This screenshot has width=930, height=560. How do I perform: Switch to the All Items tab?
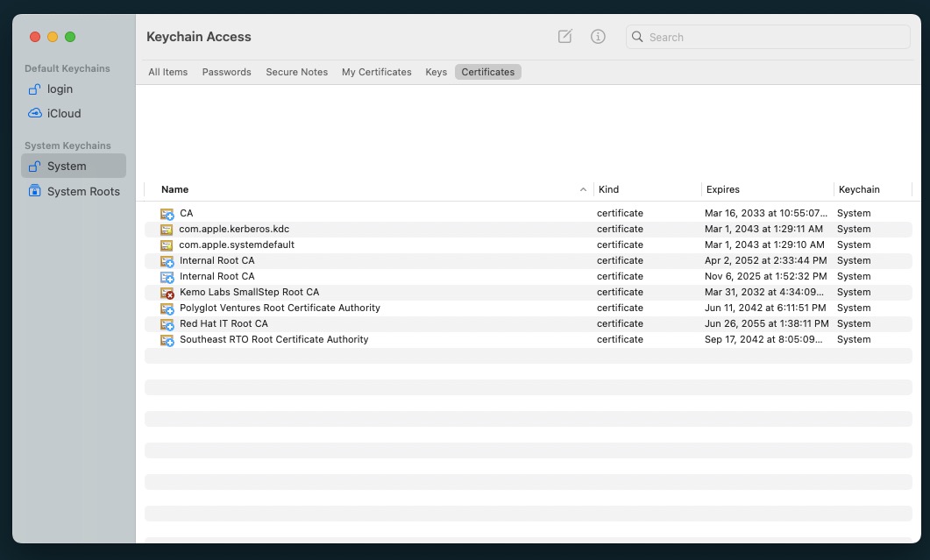(x=167, y=72)
